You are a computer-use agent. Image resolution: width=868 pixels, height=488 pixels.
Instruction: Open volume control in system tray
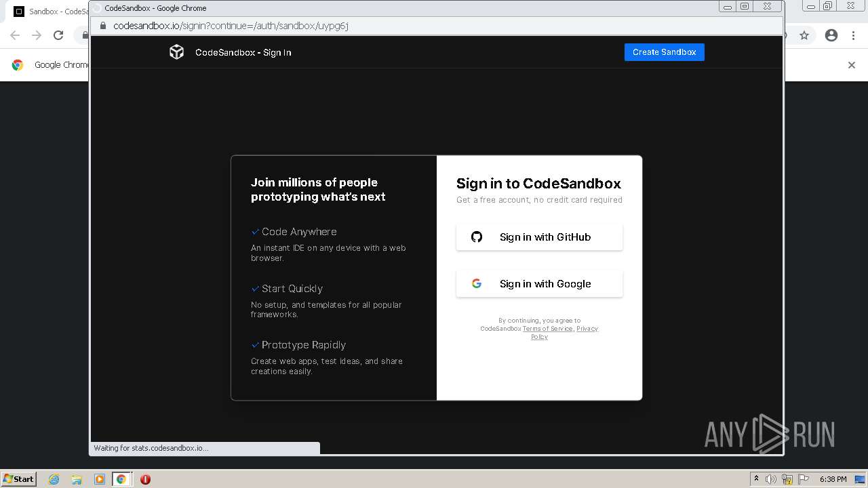pos(771,479)
